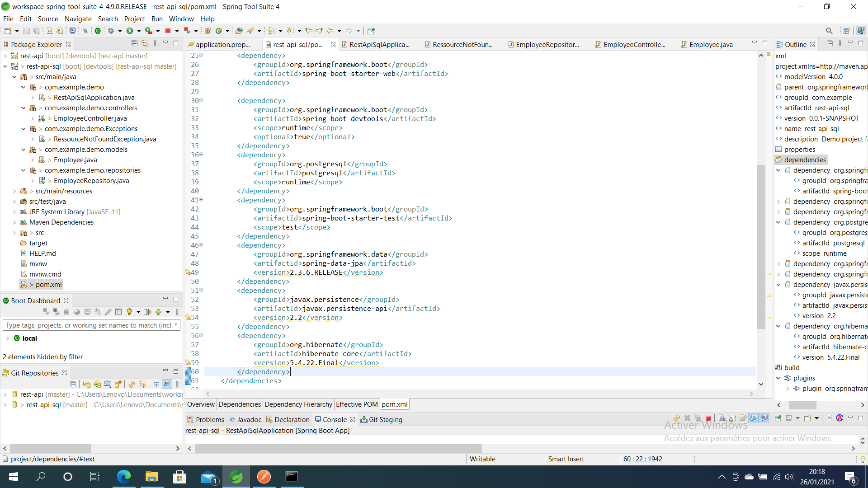The height and width of the screenshot is (488, 868).
Task: Fold dependency block at line 36
Action: point(201,155)
